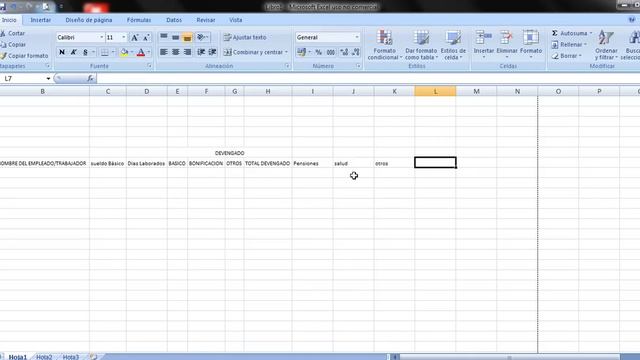
Task: Toggle italic formatting (K)
Action: 73,52
